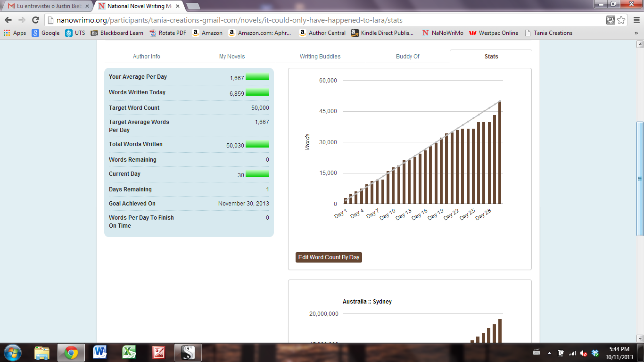Open the Chrome menu icon

[x=635, y=20]
